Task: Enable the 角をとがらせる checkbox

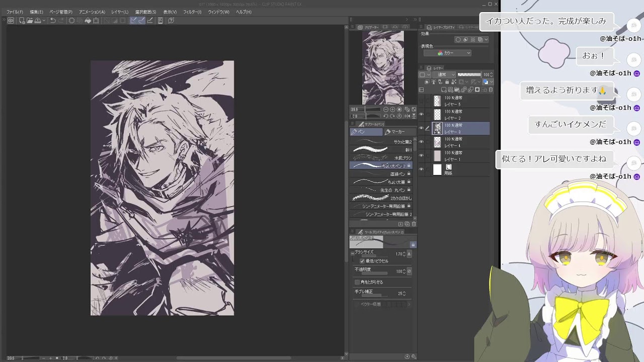Action: tap(357, 282)
